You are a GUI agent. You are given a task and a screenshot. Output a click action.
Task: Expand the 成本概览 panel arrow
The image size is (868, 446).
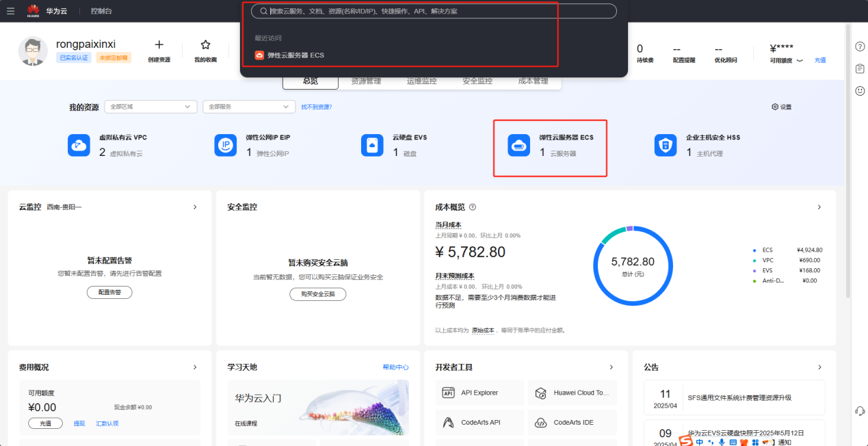click(x=819, y=207)
